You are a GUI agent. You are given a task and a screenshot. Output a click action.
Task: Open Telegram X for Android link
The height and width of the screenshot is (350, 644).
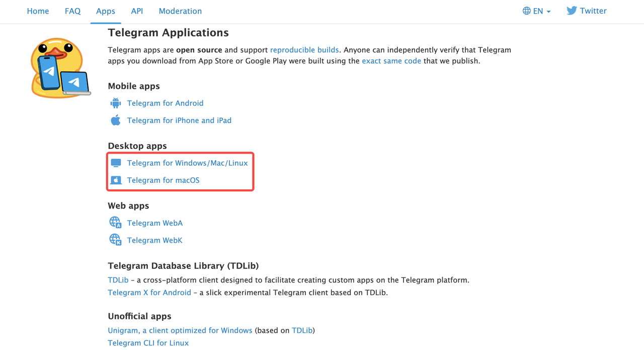click(x=149, y=293)
